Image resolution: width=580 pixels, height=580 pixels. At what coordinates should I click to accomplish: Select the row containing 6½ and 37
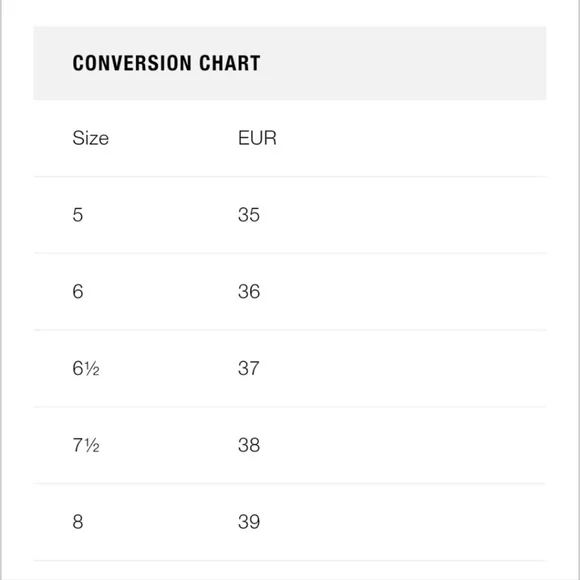coord(290,368)
